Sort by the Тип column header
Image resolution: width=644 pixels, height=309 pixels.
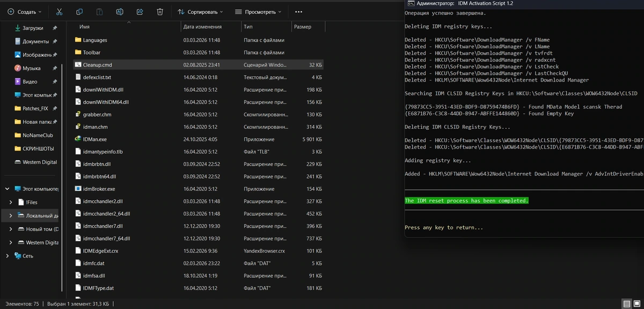(x=266, y=26)
